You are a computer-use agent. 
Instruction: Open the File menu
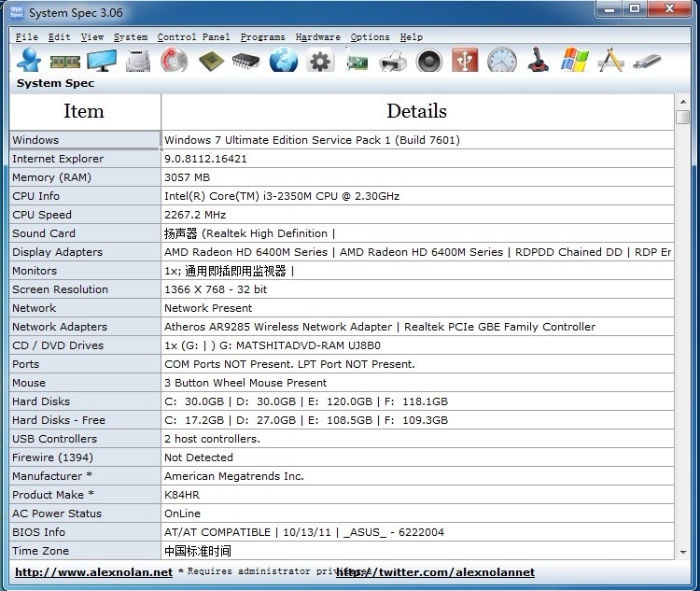point(26,37)
